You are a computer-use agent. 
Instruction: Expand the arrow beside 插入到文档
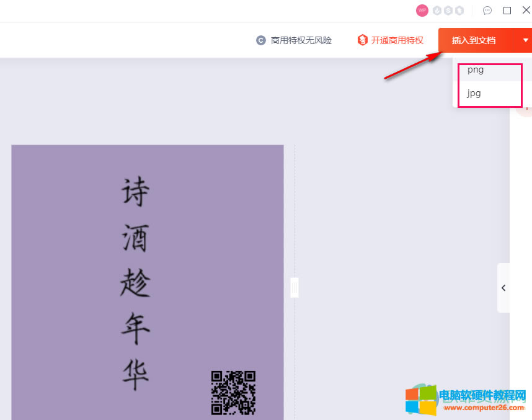[x=526, y=40]
